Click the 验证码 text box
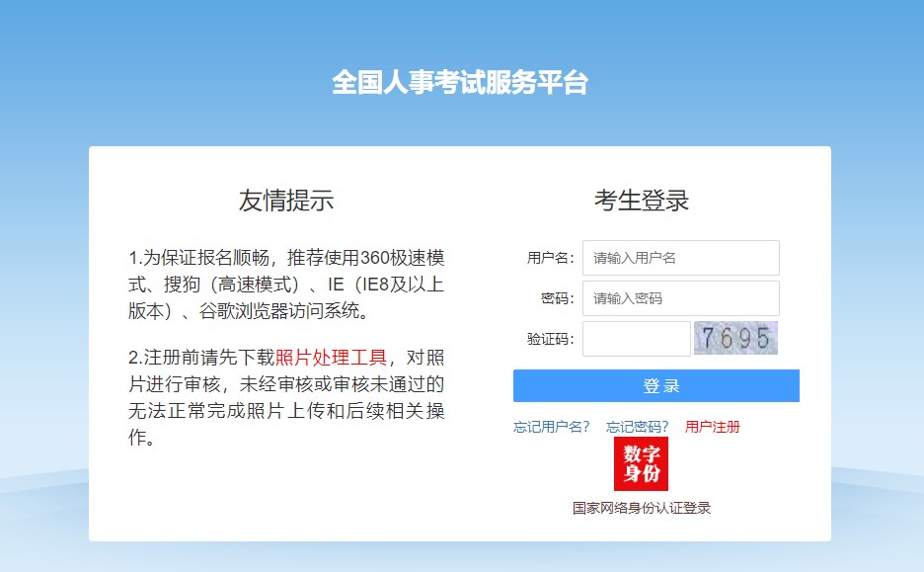This screenshot has height=572, width=924. (x=636, y=339)
